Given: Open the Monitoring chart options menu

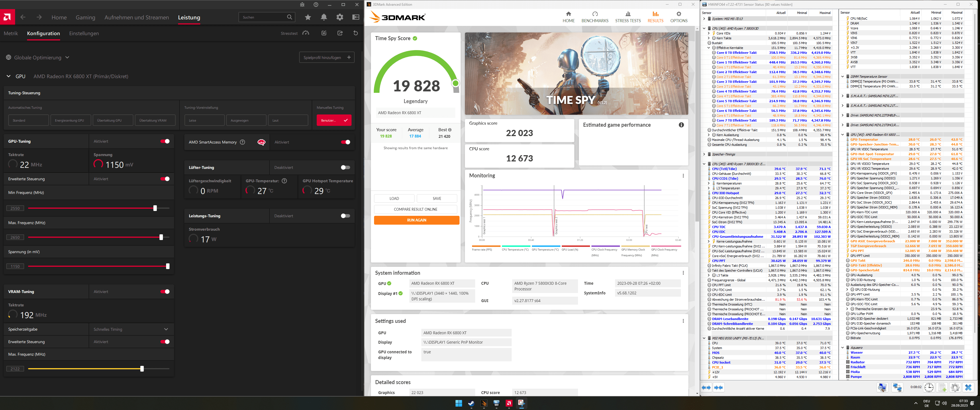Looking at the screenshot, I should pos(683,176).
